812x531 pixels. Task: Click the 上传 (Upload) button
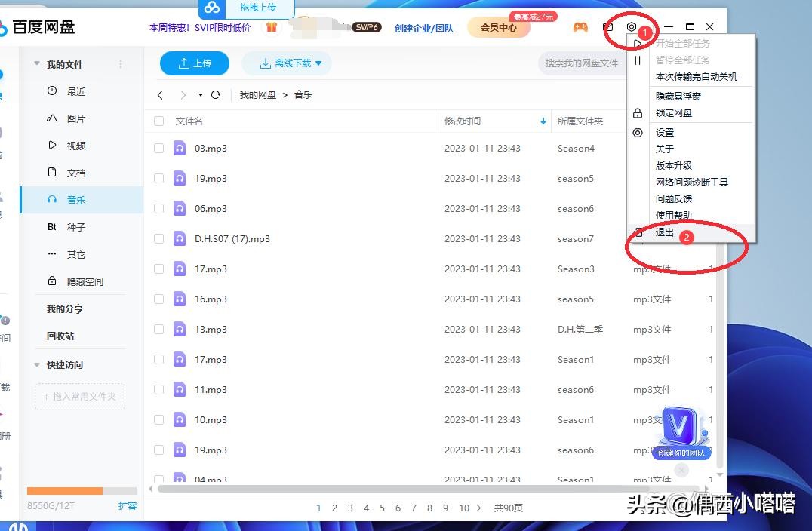[195, 64]
